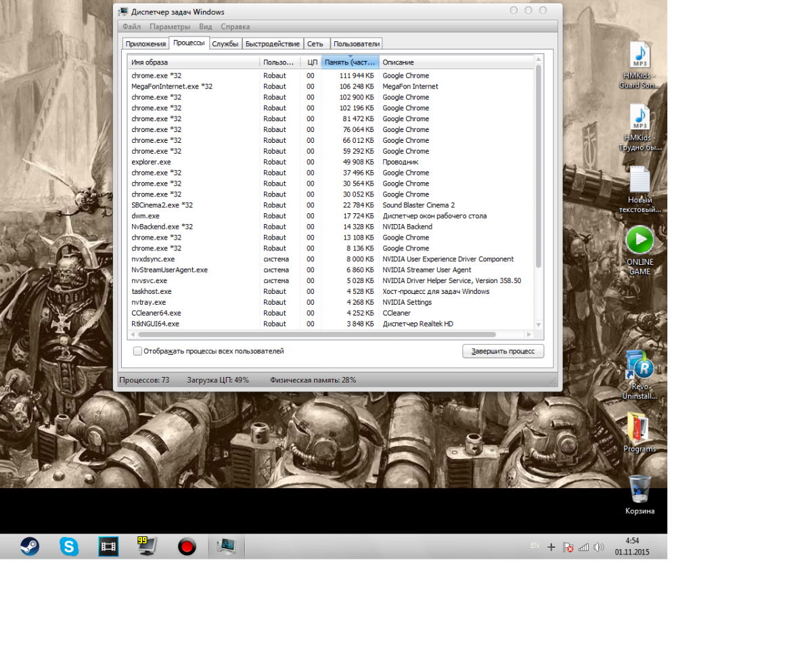Click the process list horizontal scrollbar thumb
The height and width of the screenshot is (650, 812).
coord(317,334)
